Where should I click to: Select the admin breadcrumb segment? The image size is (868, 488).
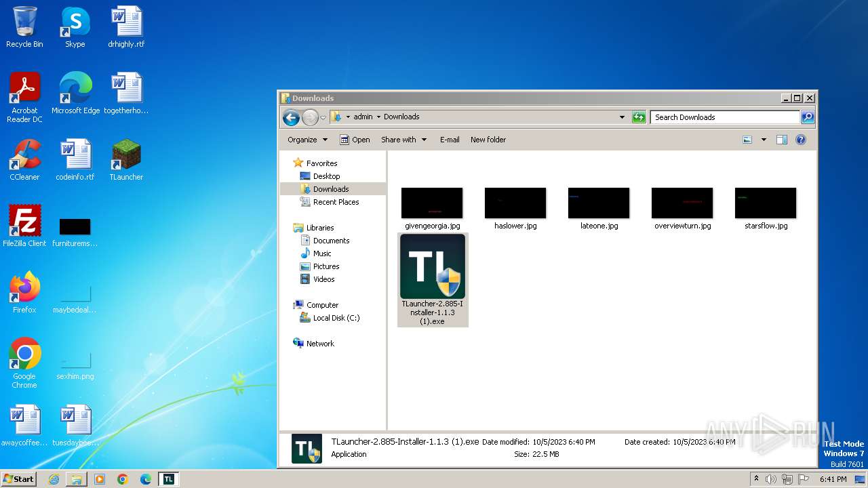[363, 117]
